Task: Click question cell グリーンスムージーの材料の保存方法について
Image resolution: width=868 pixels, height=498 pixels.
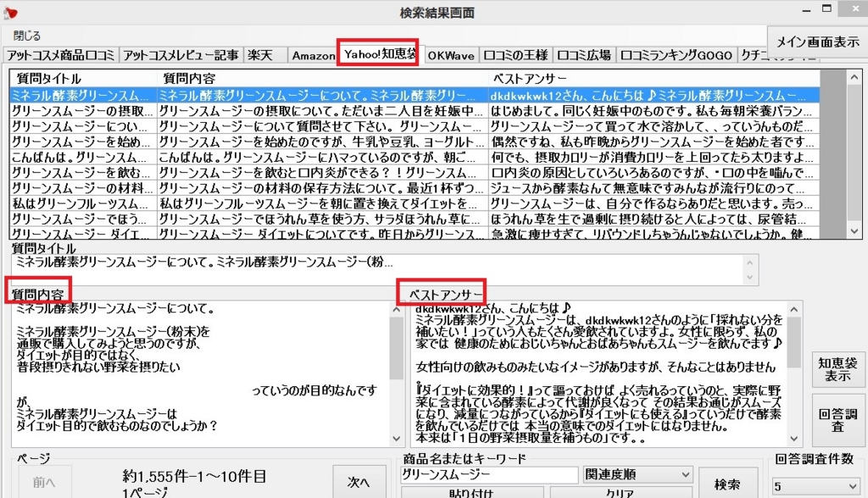Action: point(323,188)
